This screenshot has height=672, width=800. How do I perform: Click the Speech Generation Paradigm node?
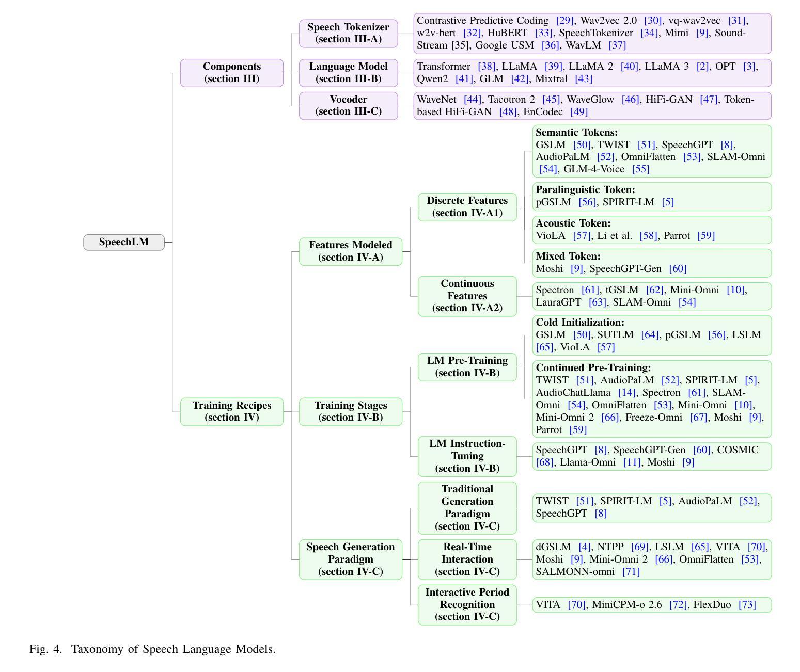[351, 559]
